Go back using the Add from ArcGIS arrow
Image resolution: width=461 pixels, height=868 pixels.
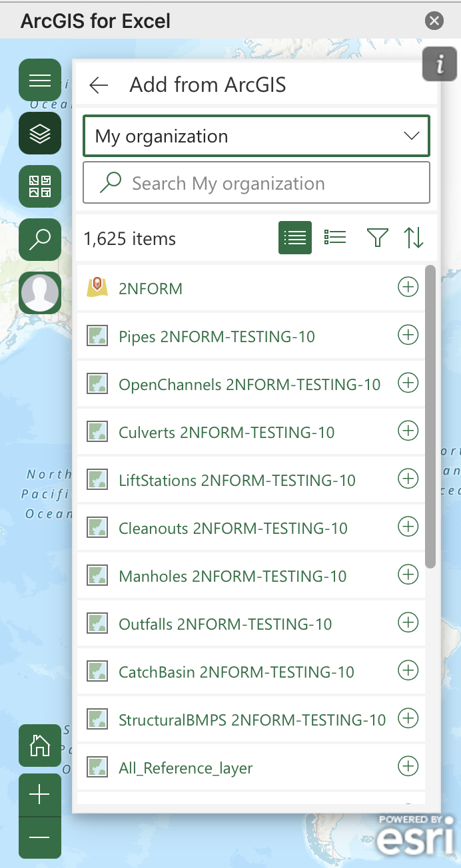point(99,85)
